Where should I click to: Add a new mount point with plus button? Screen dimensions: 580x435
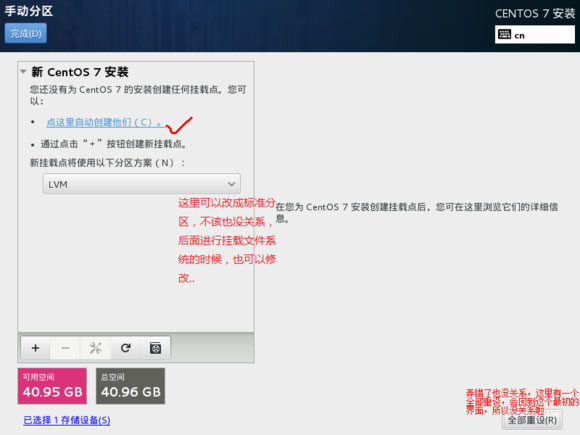36,348
